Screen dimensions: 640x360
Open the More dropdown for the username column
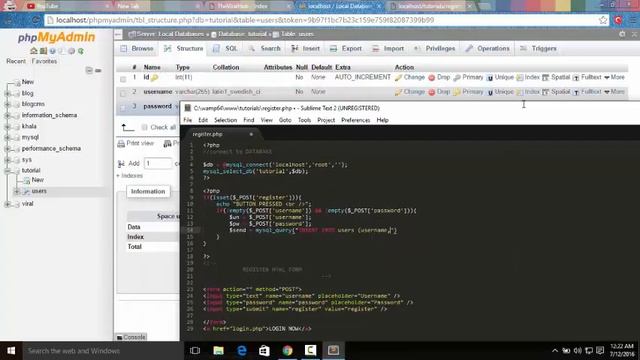coord(614,92)
